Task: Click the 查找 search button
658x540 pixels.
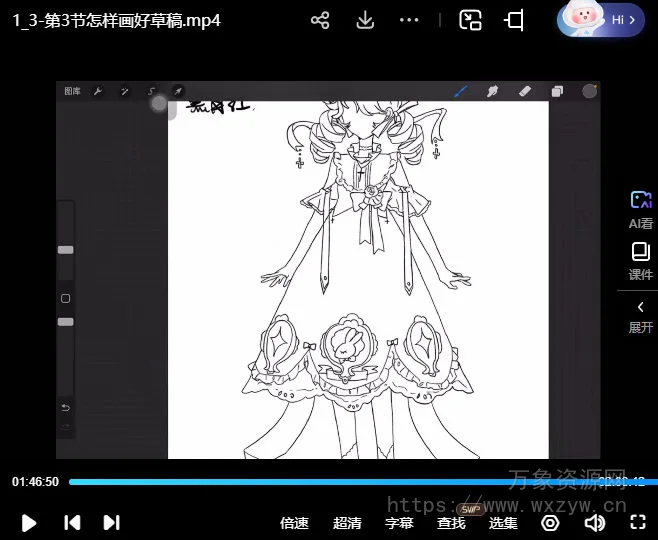Action: tap(451, 522)
